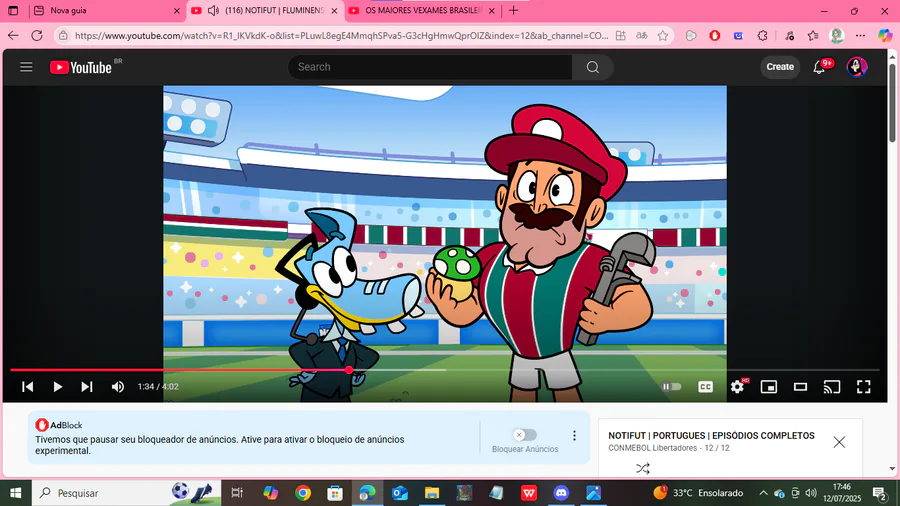This screenshot has width=900, height=506.
Task: Open Task View on the taskbar
Action: 236,493
